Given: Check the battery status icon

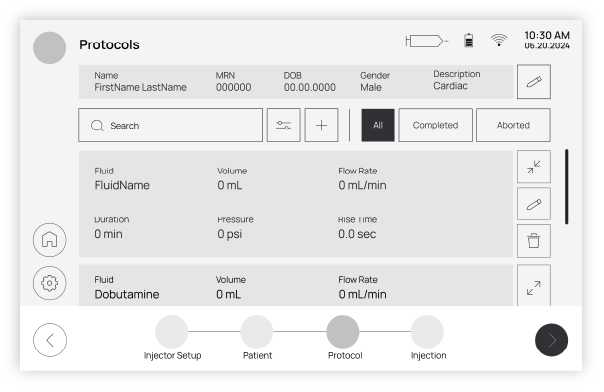Looking at the screenshot, I should coord(468,40).
